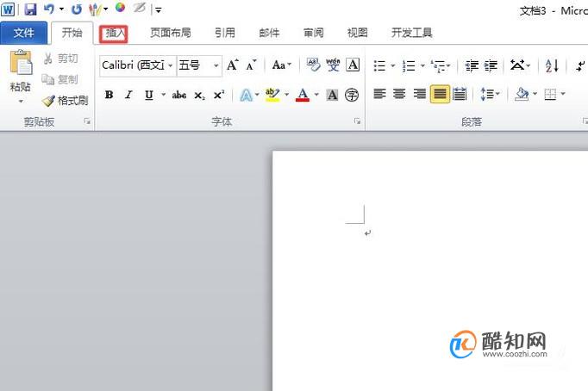Image resolution: width=588 pixels, height=391 pixels.
Task: Open 剪贴板 clipboard pane launcher
Action: coord(87,121)
